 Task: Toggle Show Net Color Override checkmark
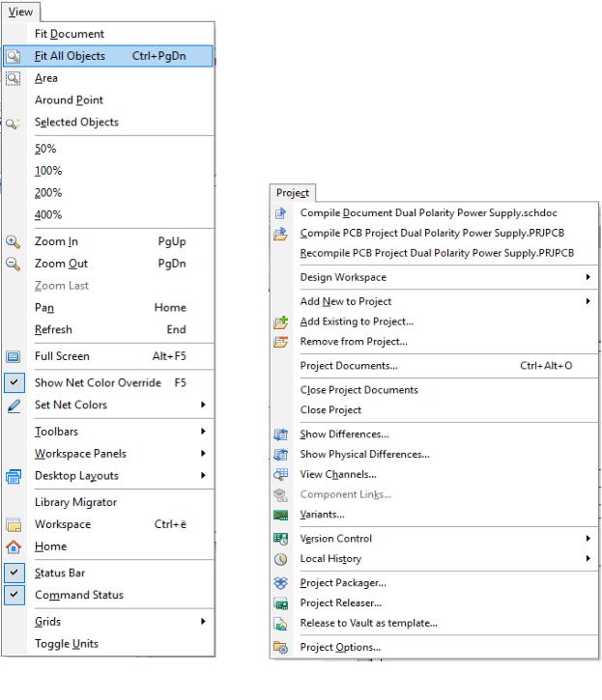pos(14,382)
